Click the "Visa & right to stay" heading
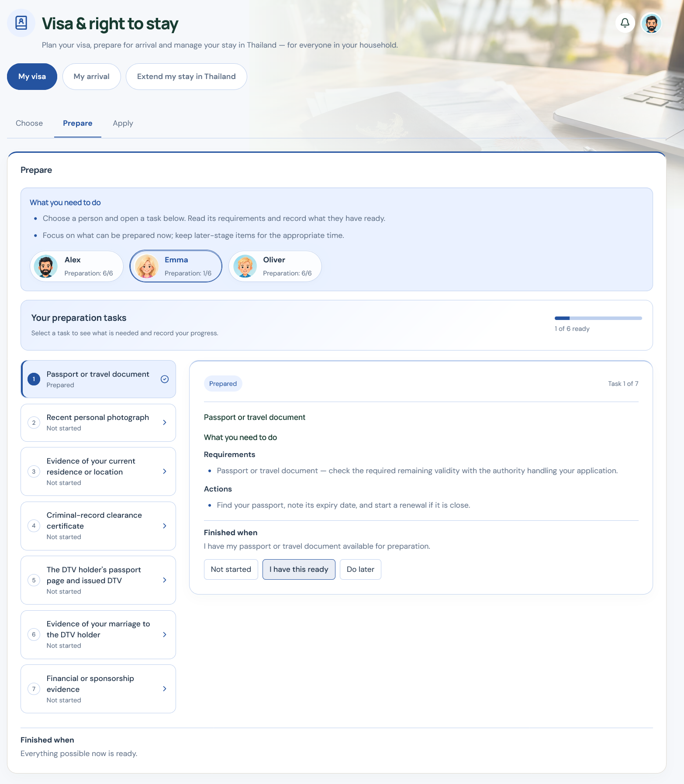This screenshot has width=684, height=784. (110, 24)
